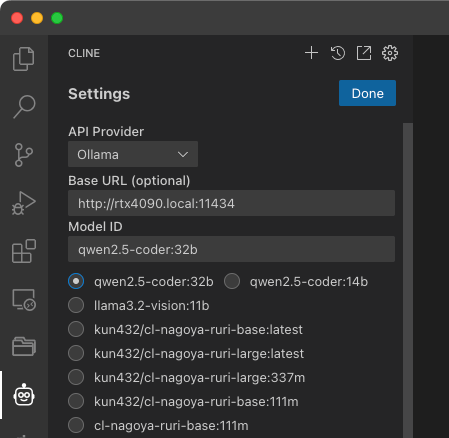Screen dimensions: 449x438
Task: Click the settings panel vertical scrollbar
Action: coord(408,280)
